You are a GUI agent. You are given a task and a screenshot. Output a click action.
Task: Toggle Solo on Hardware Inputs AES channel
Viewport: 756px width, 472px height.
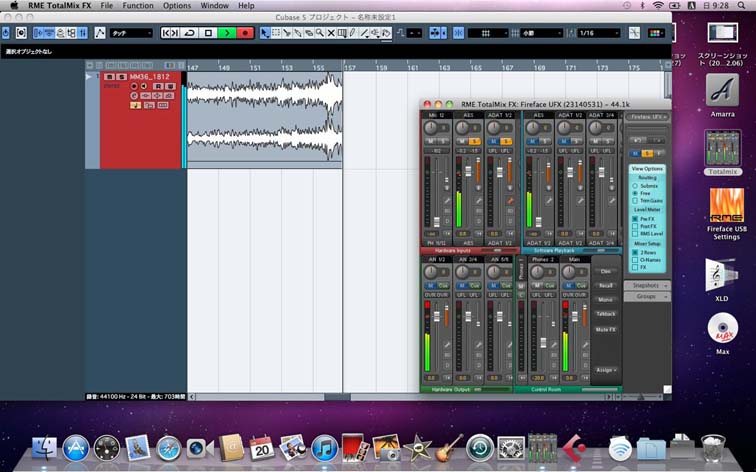click(474, 141)
